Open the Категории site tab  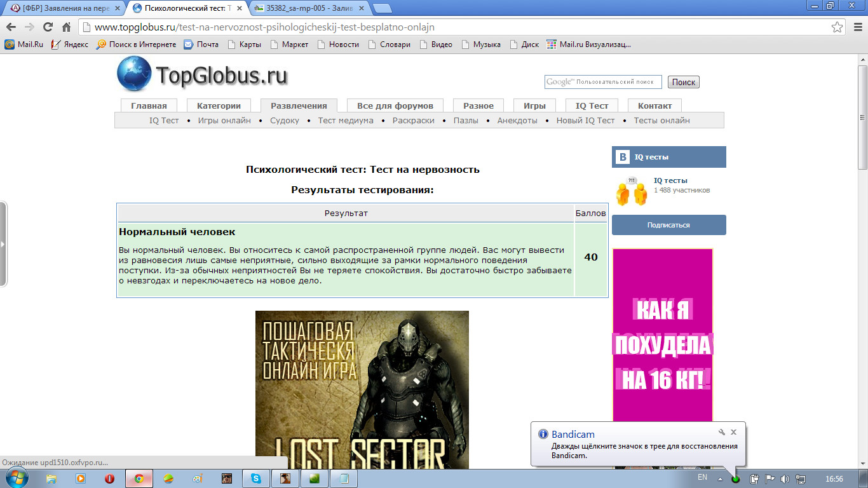(219, 105)
